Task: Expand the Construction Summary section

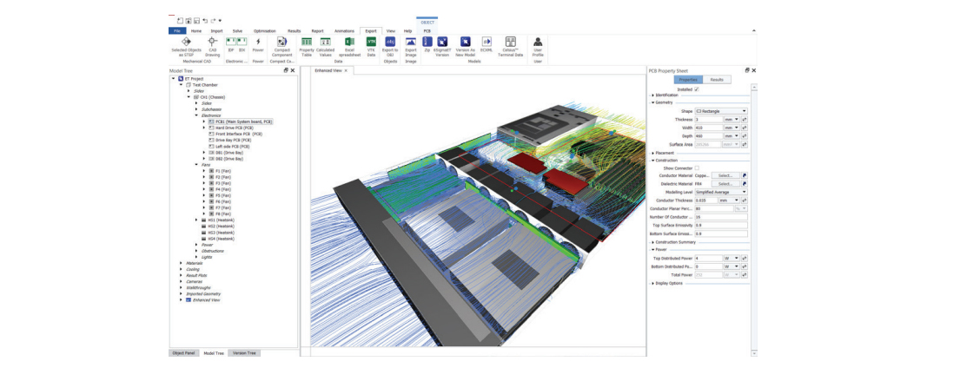Action: click(652, 242)
